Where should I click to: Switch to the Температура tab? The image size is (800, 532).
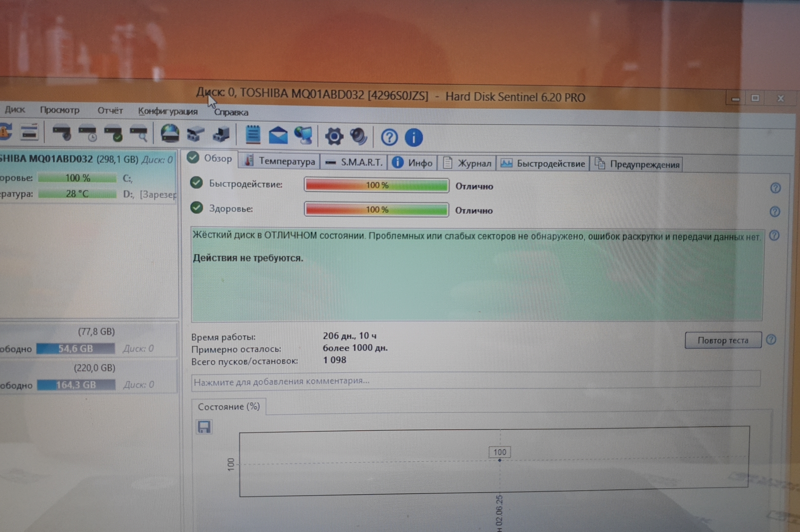tap(280, 161)
